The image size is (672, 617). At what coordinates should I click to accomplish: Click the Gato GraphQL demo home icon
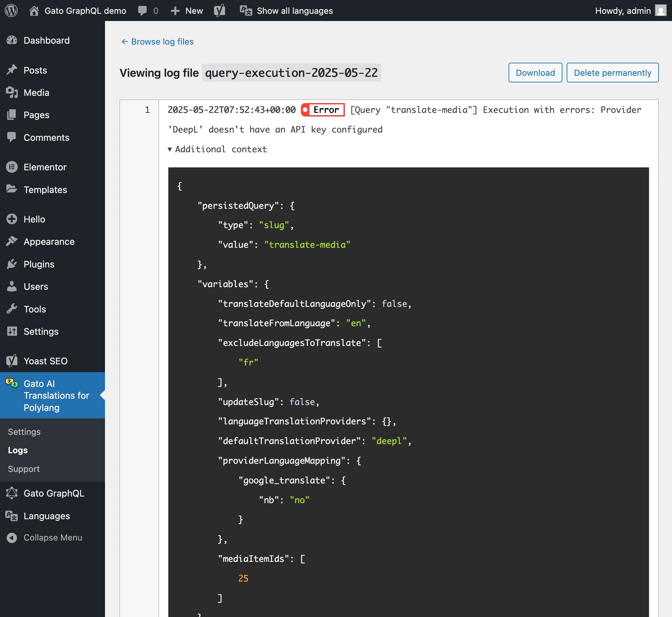coord(34,11)
